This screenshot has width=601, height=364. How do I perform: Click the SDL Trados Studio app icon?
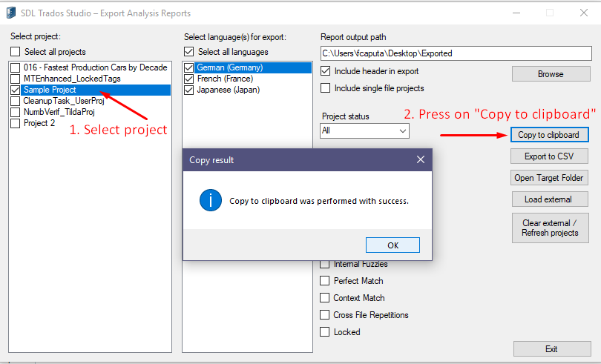point(11,13)
